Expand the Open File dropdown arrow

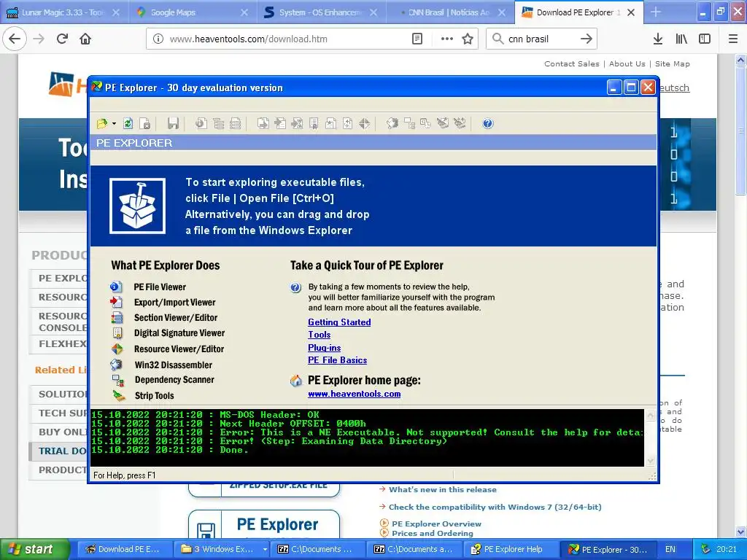(x=114, y=124)
